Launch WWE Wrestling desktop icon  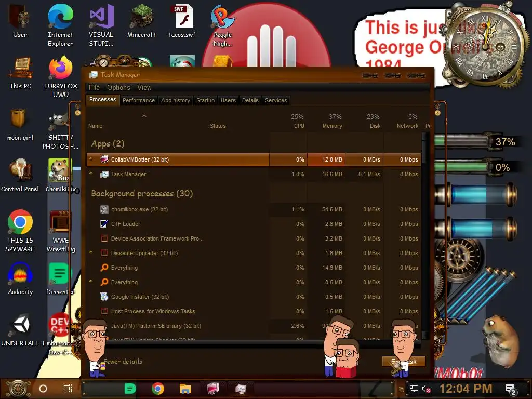pyautogui.click(x=61, y=231)
